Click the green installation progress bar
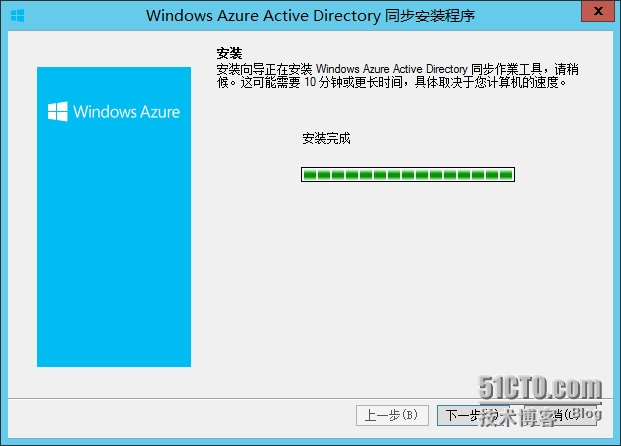621x446 pixels. 407,175
